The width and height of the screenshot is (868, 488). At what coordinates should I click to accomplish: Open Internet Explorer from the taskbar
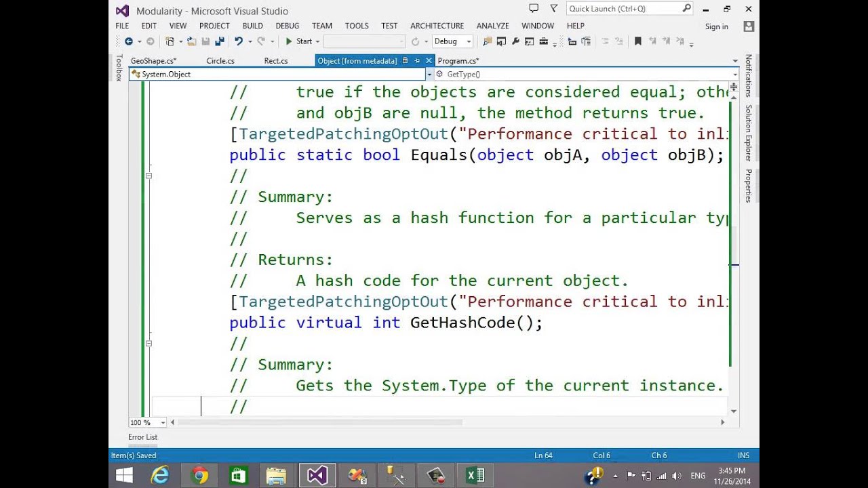160,475
